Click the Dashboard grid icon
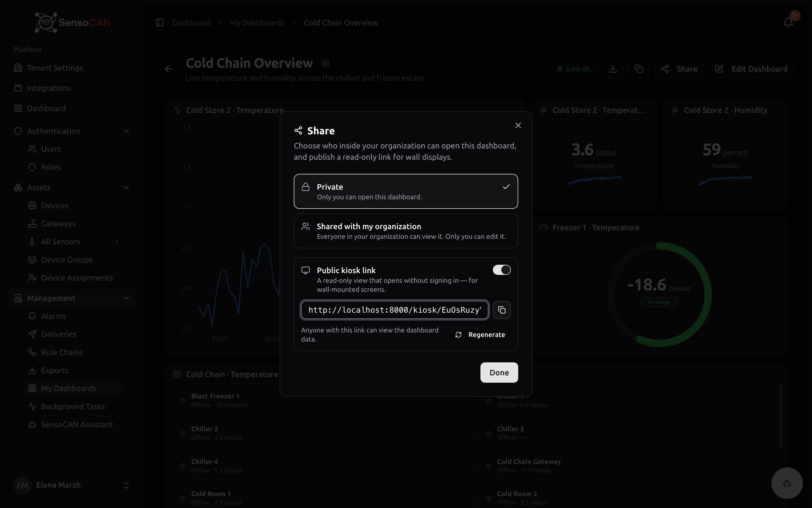 (18, 109)
